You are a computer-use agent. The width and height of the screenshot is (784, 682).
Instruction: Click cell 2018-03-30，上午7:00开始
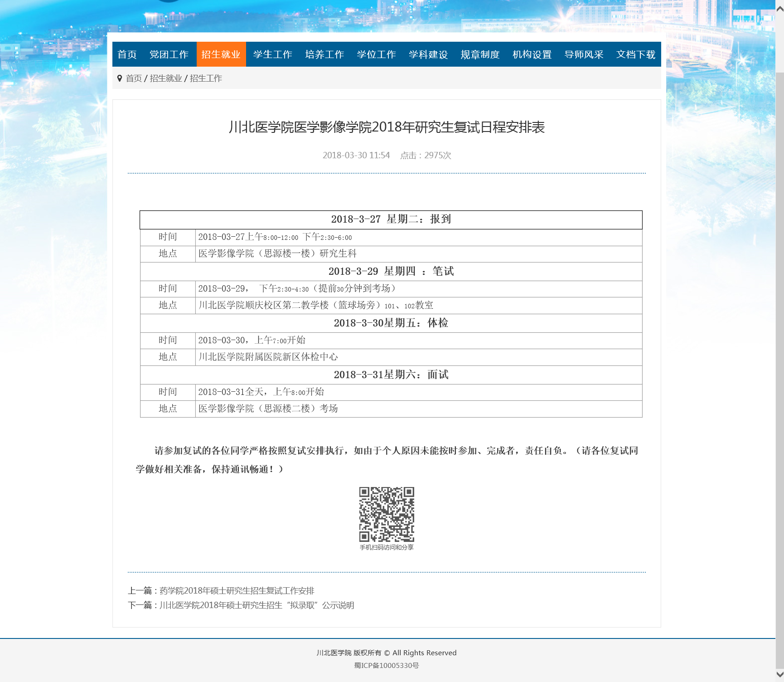pyautogui.click(x=419, y=341)
